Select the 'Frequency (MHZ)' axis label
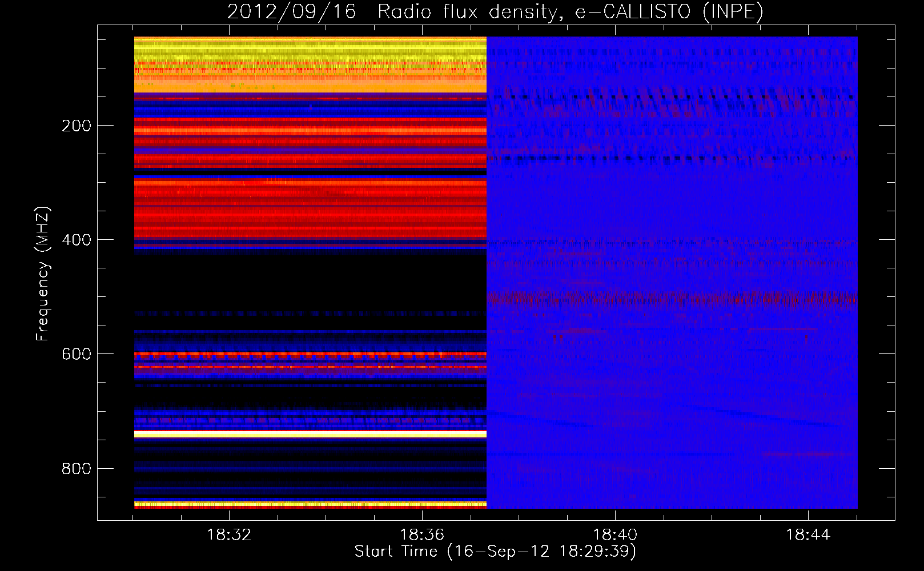 (43, 274)
